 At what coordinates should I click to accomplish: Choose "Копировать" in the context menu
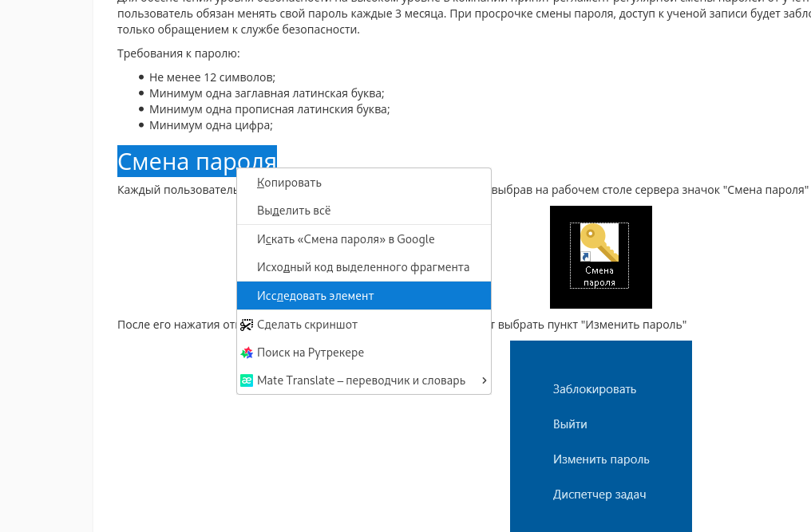pos(364,183)
